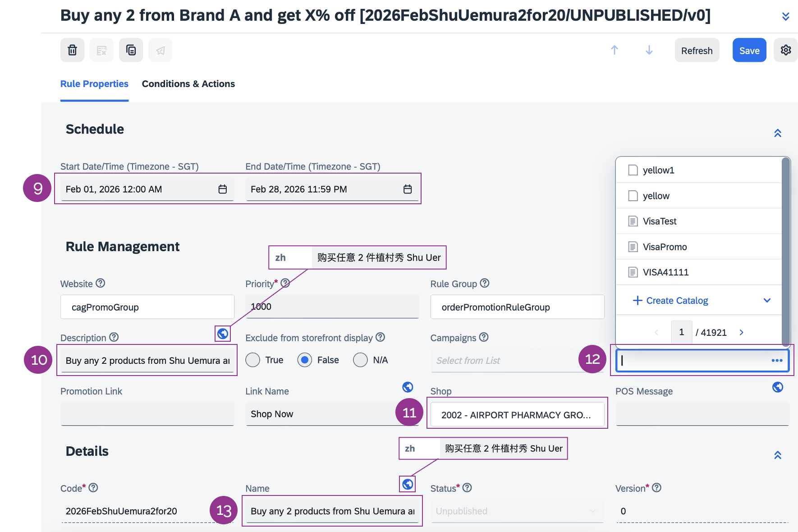Image resolution: width=798 pixels, height=532 pixels.
Task: Click the duplicate rule copy icon
Action: tap(131, 50)
